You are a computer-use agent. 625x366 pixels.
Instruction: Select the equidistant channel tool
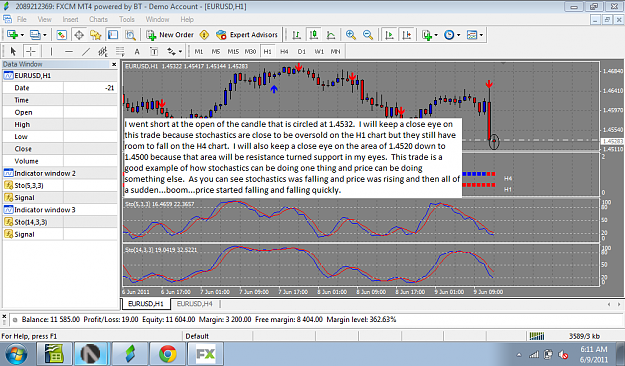103,51
